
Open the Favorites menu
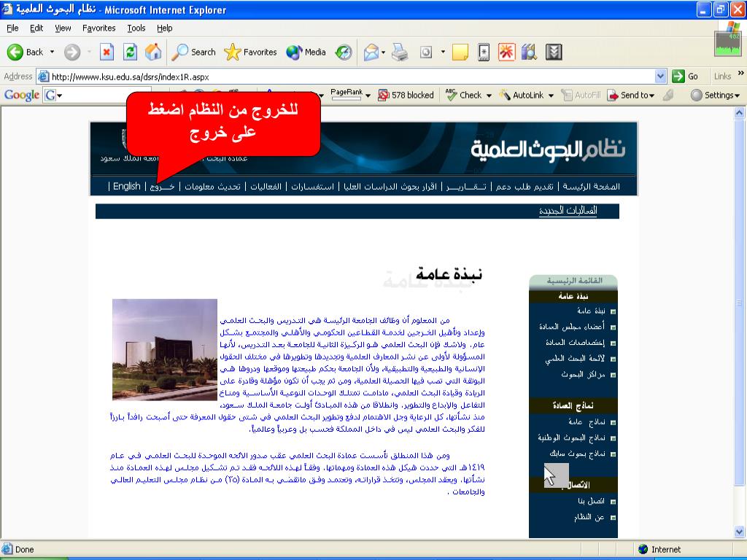coord(98,28)
